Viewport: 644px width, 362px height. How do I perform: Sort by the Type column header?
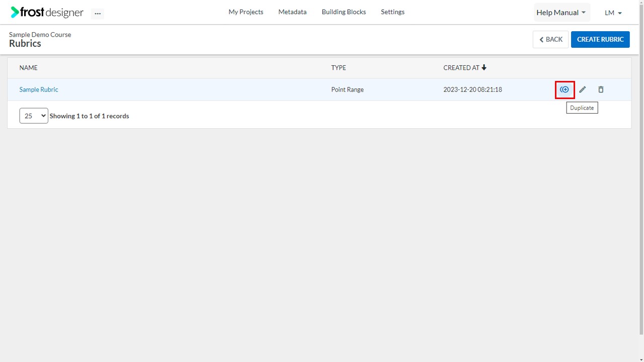click(x=339, y=68)
